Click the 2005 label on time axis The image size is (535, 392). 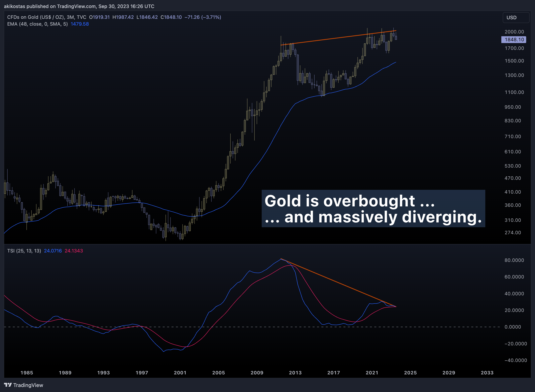[218, 373]
